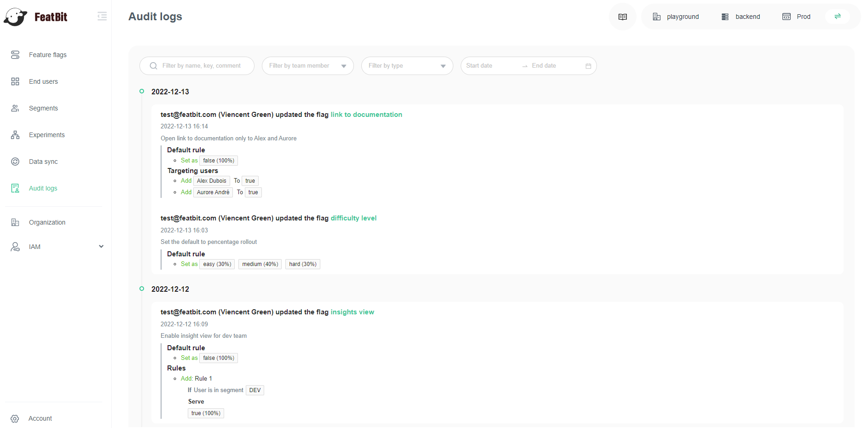
Task: Expand the IAM submenu chevron
Action: [101, 247]
